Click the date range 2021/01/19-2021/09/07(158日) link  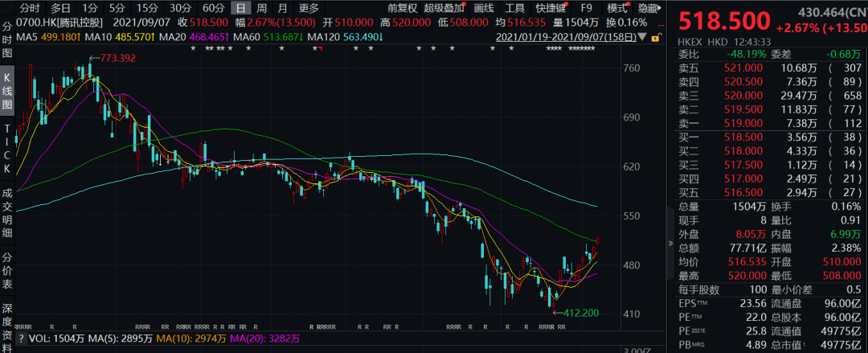coord(566,37)
